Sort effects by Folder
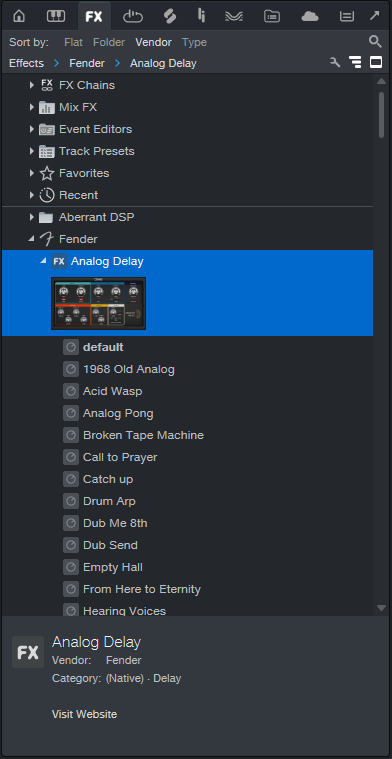This screenshot has height=759, width=392. (109, 43)
